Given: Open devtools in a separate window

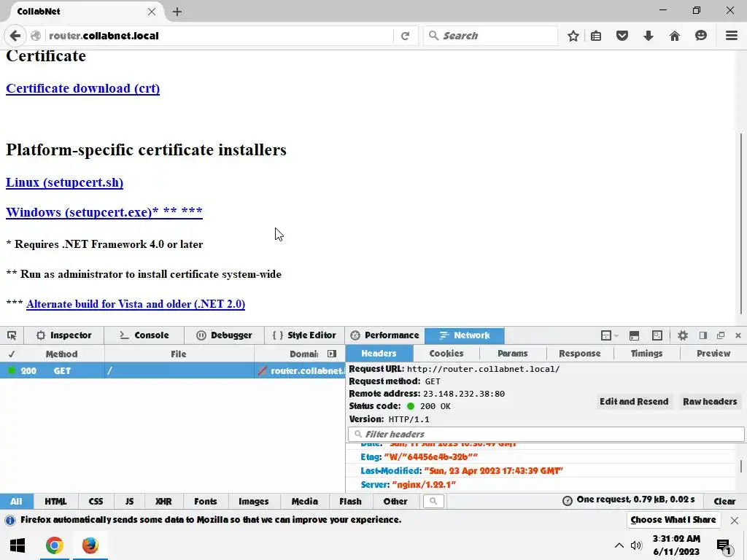Looking at the screenshot, I should click(x=721, y=335).
